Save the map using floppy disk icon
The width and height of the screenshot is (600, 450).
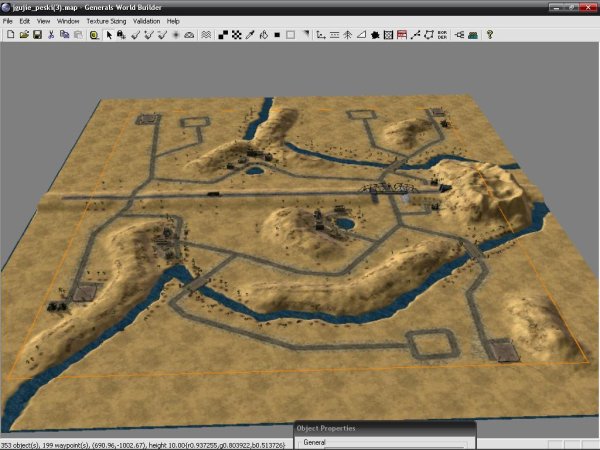pyautogui.click(x=37, y=34)
